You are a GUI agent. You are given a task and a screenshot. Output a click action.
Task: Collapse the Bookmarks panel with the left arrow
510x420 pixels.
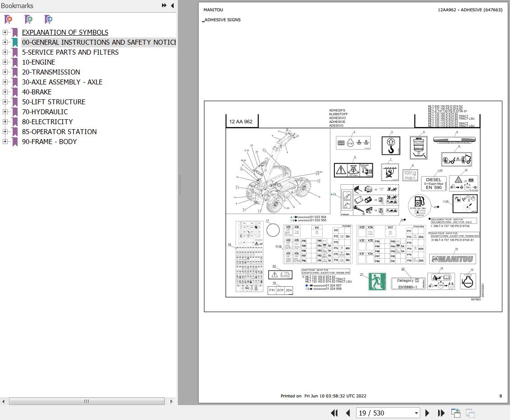point(172,5)
